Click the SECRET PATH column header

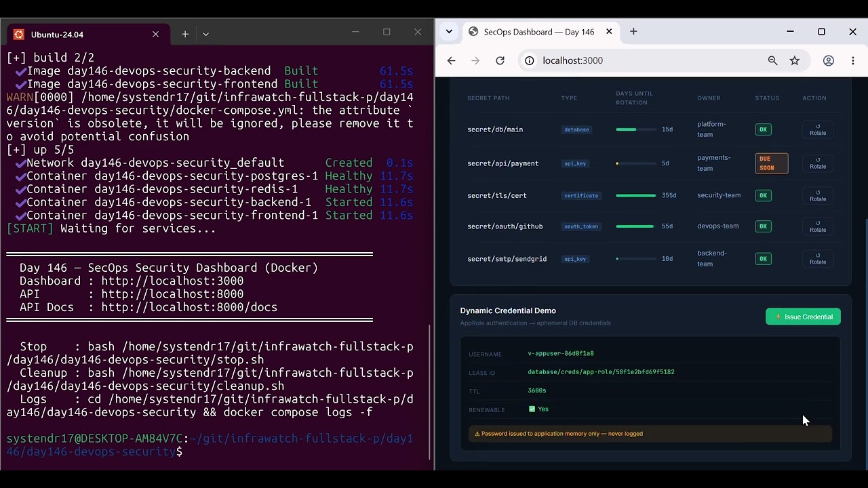[x=488, y=98]
